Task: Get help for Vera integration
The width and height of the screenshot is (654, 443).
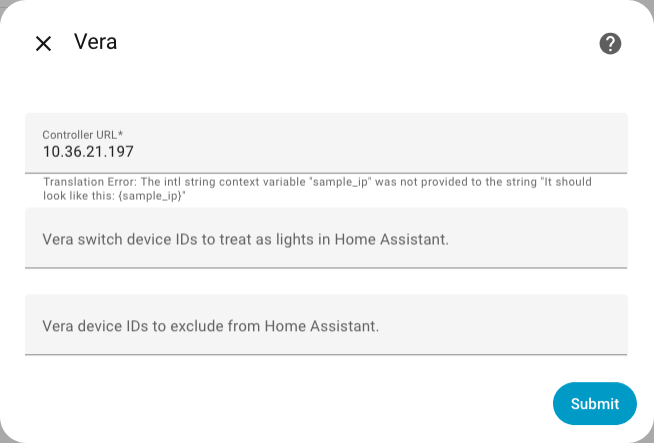Action: (610, 43)
